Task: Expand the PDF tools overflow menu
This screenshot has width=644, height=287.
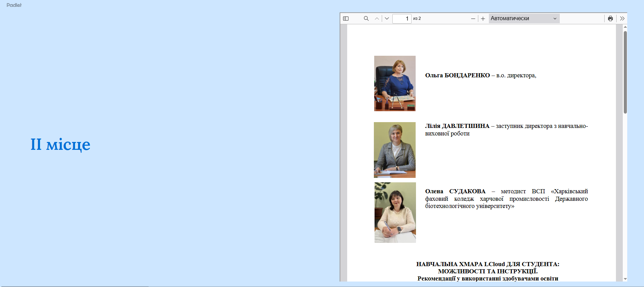Action: click(622, 18)
